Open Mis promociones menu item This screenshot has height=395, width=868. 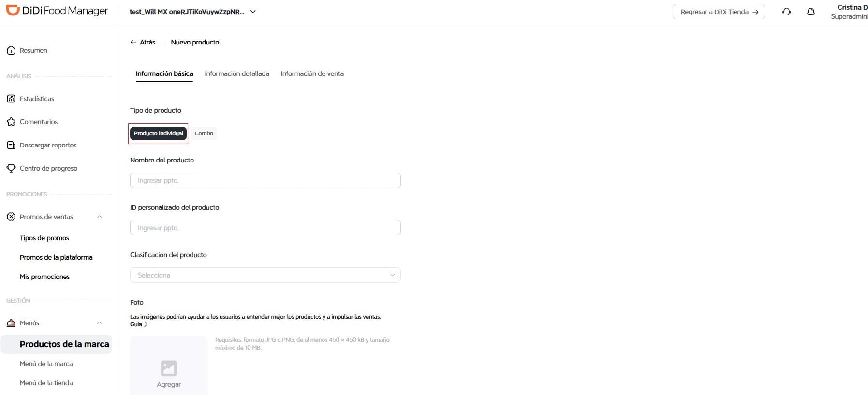(45, 277)
